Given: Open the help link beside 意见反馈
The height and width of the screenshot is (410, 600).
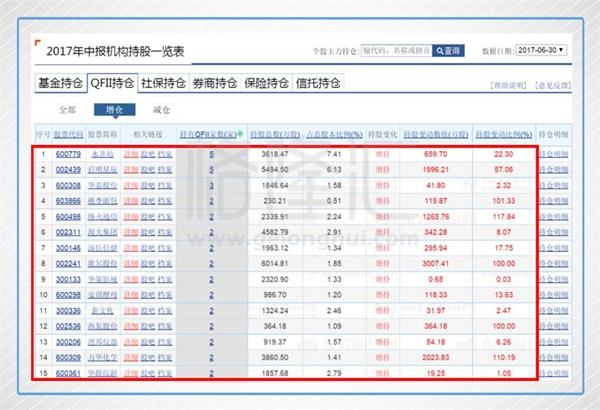Looking at the screenshot, I should pyautogui.click(x=508, y=85).
